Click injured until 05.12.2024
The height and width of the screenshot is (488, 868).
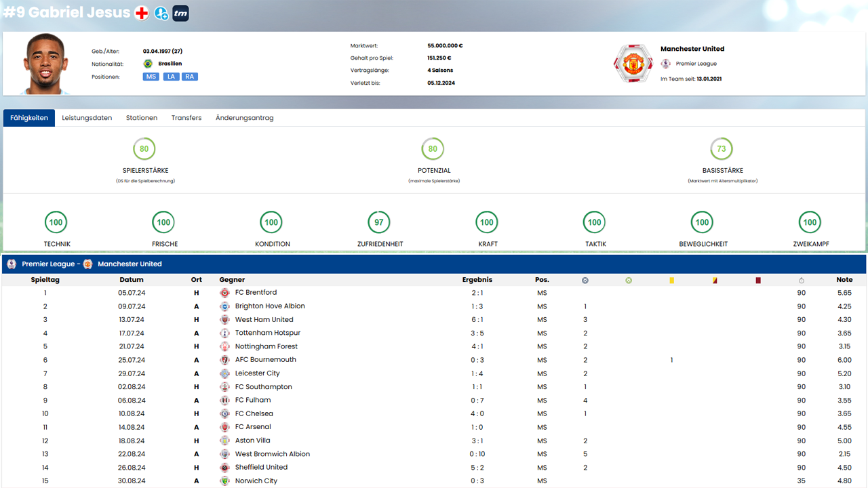441,83
